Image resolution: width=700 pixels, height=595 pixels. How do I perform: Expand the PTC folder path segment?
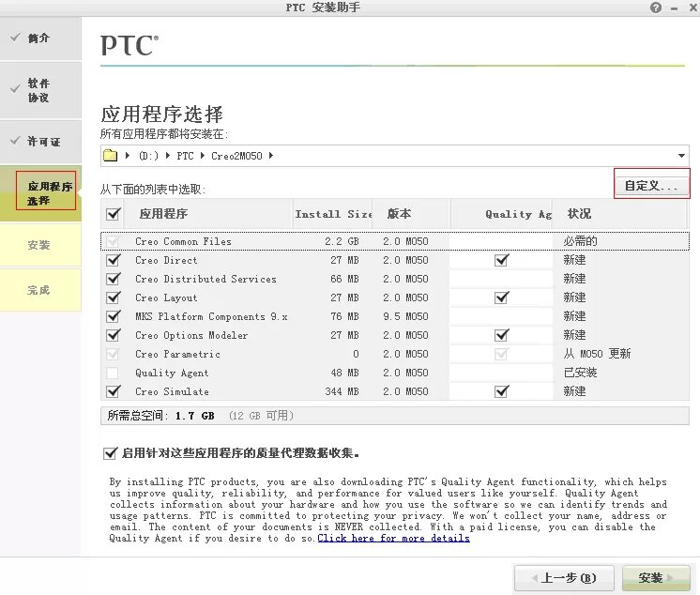(x=184, y=156)
